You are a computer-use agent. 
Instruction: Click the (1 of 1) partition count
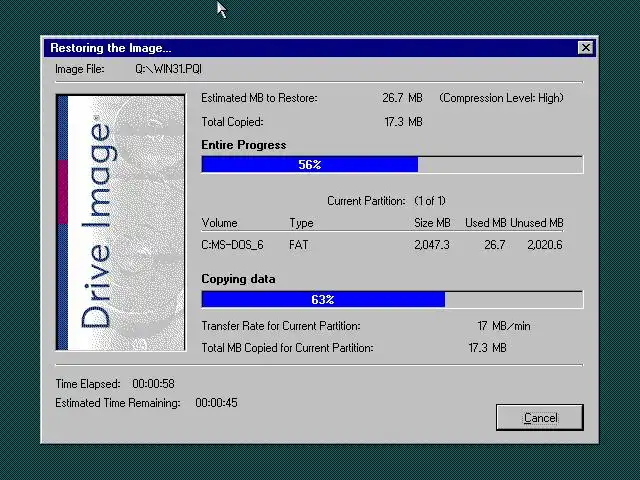pos(429,201)
